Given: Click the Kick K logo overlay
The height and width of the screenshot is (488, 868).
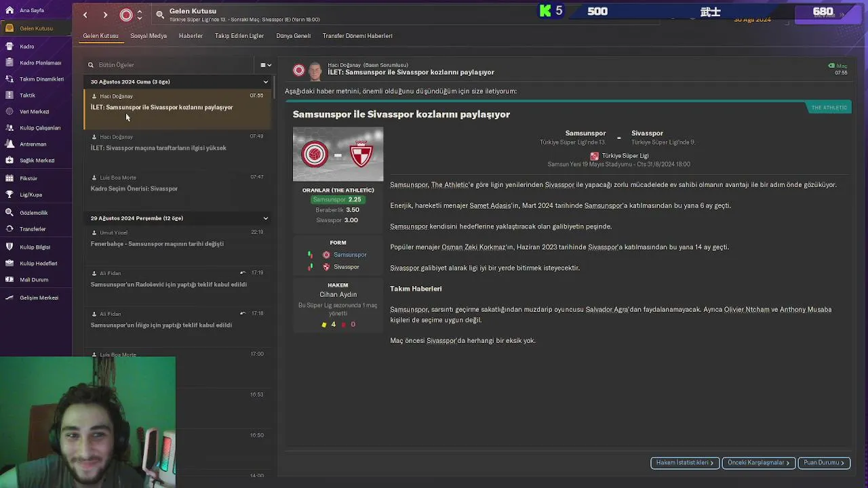Looking at the screenshot, I should tap(545, 11).
